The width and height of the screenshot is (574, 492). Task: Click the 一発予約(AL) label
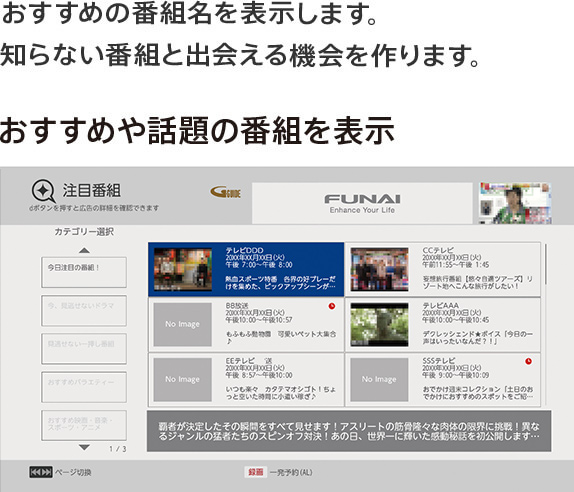pyautogui.click(x=291, y=473)
